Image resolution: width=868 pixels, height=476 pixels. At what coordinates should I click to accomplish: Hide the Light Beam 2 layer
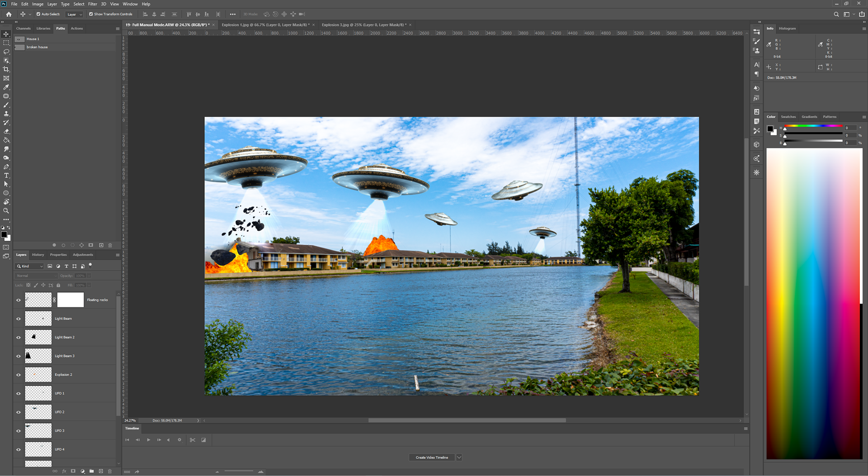coord(19,337)
